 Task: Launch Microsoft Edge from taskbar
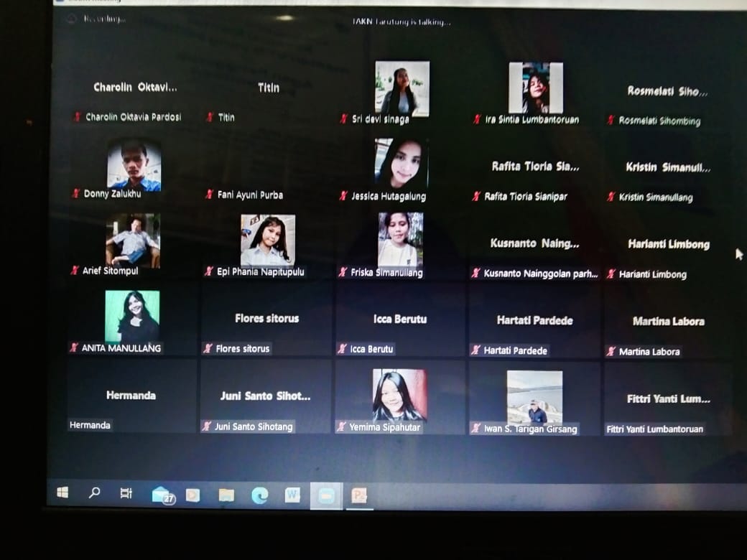click(x=259, y=495)
